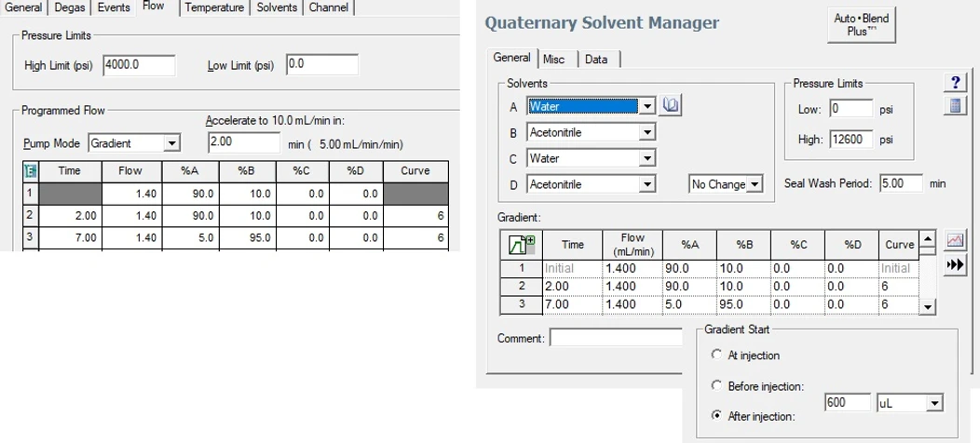Click %A cell 5.0 in Programmed Flow table

click(190, 238)
